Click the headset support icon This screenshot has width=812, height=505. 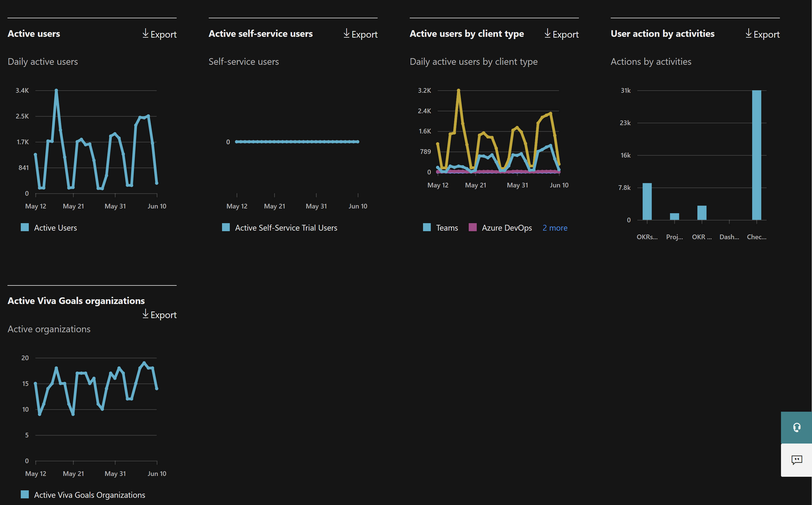point(797,427)
